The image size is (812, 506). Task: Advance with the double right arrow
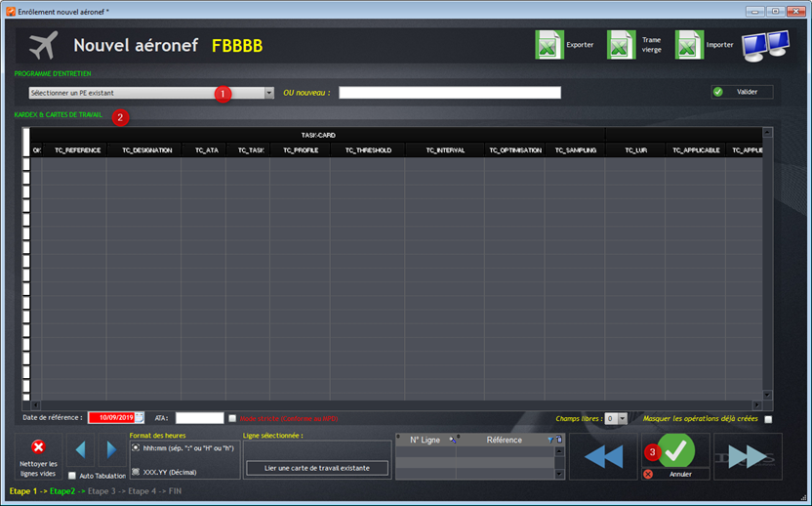point(748,457)
